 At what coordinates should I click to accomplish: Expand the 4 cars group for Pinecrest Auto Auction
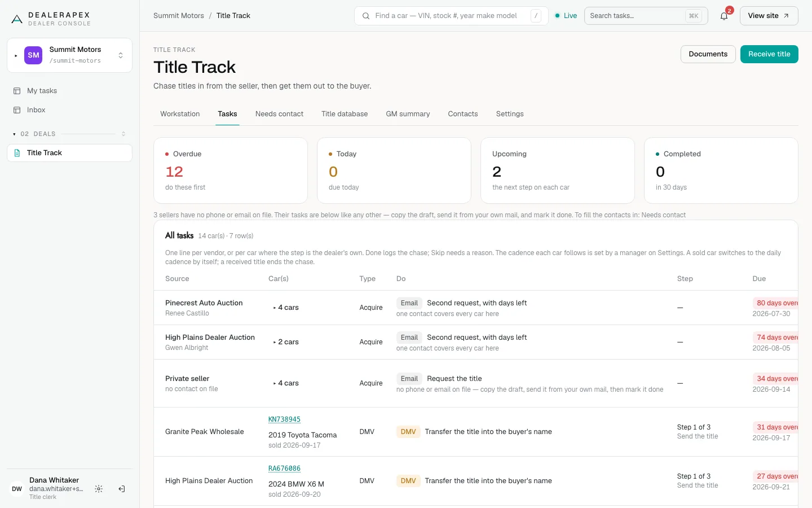point(286,308)
